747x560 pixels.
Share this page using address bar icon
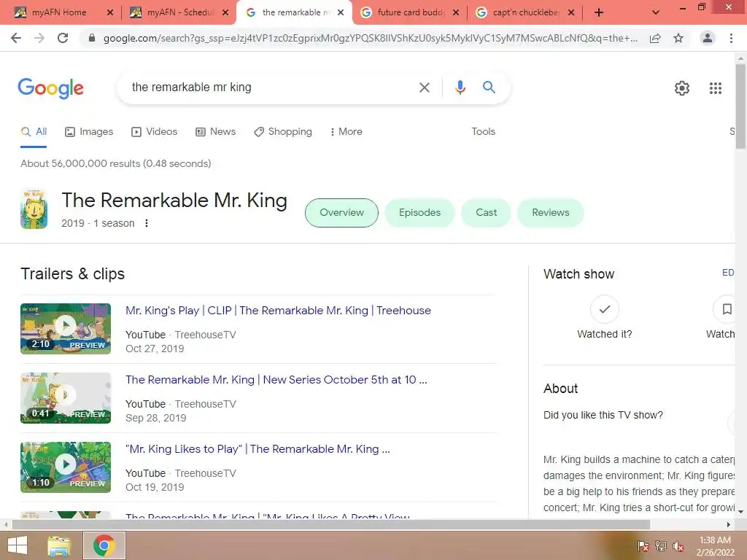(x=655, y=38)
